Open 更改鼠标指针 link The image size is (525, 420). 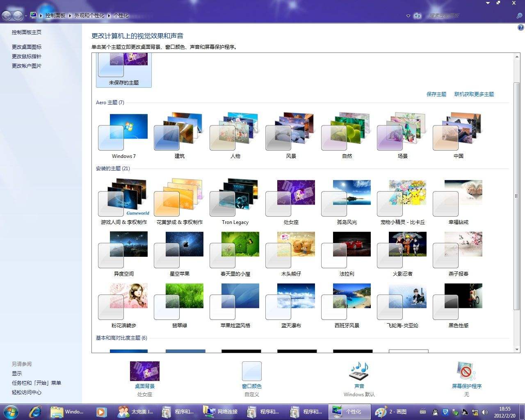click(x=26, y=56)
